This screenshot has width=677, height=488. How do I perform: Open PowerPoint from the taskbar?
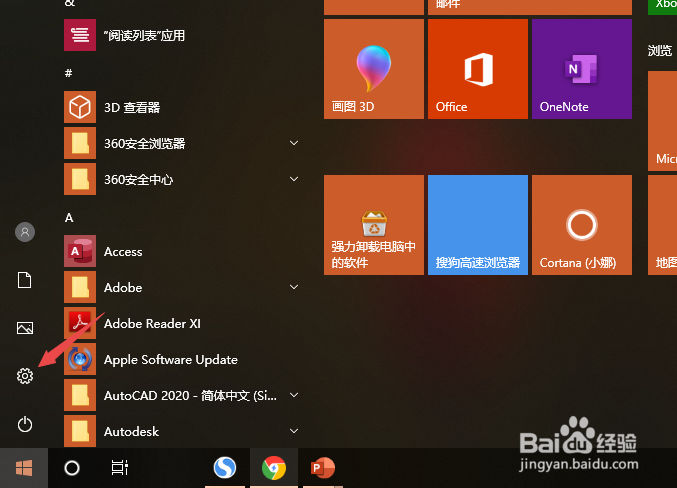click(323, 468)
